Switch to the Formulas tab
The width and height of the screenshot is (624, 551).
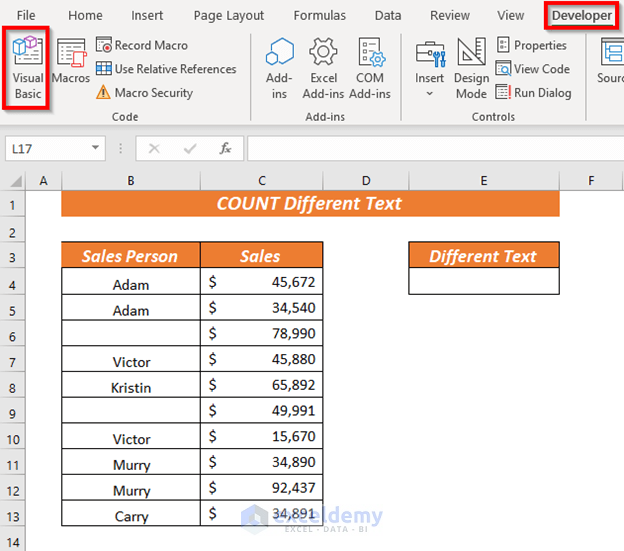320,15
